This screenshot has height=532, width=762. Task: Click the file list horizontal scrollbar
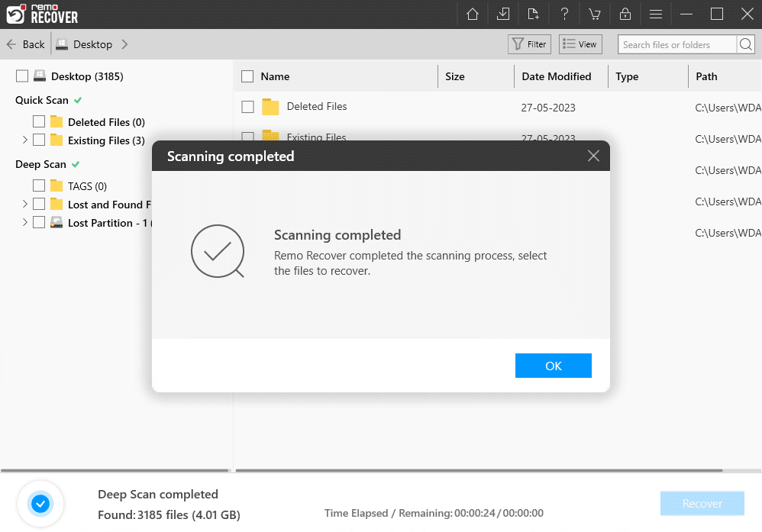(x=479, y=470)
